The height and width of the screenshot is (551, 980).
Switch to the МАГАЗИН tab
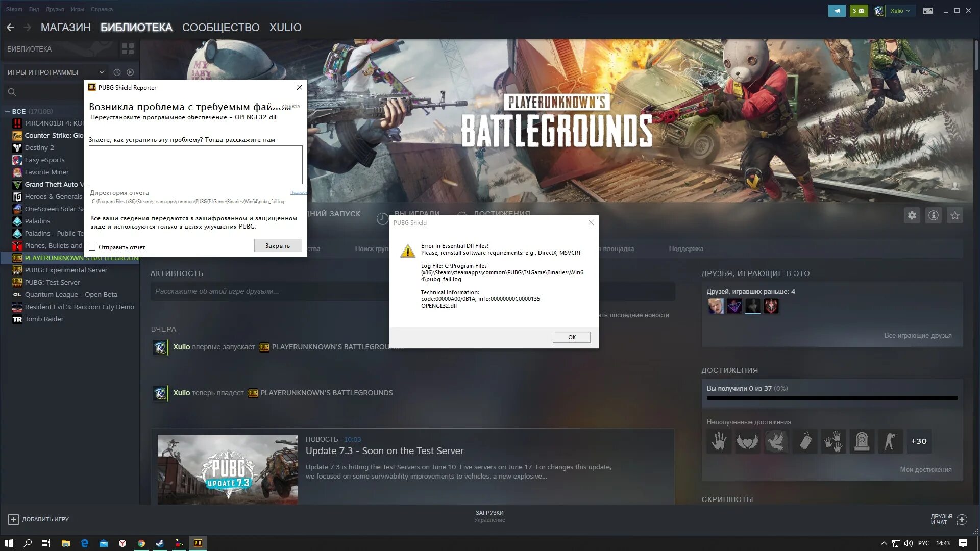coord(66,28)
